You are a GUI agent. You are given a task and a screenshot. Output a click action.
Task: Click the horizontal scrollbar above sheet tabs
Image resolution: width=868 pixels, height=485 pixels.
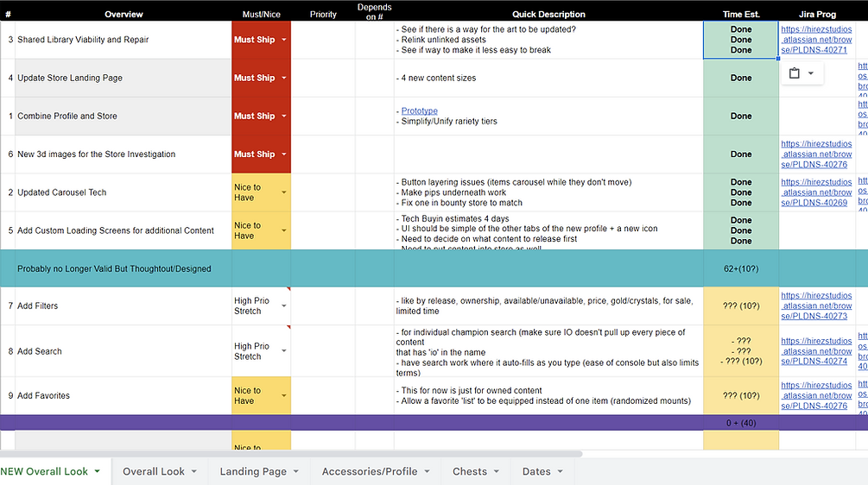click(x=290, y=454)
